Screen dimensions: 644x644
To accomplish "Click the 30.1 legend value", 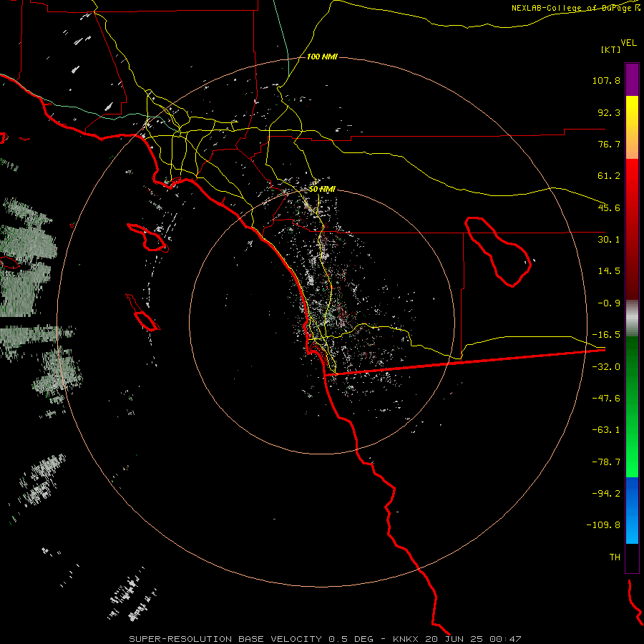I will click(x=609, y=240).
